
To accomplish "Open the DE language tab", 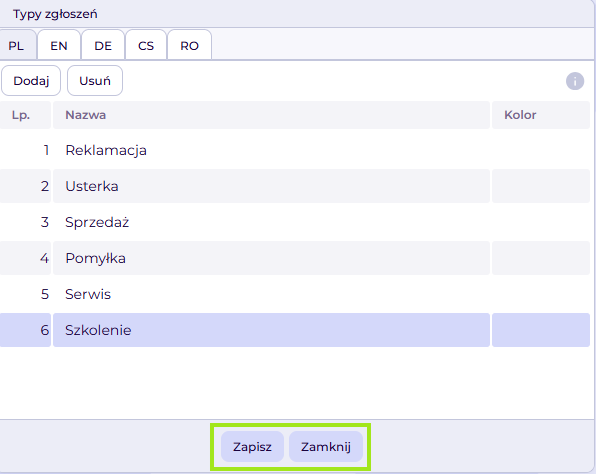I will pyautogui.click(x=103, y=46).
